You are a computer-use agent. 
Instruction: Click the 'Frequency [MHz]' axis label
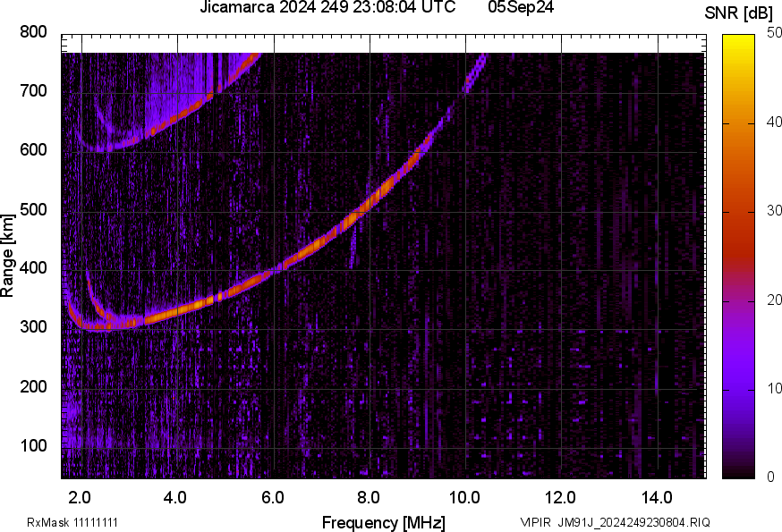point(384,523)
